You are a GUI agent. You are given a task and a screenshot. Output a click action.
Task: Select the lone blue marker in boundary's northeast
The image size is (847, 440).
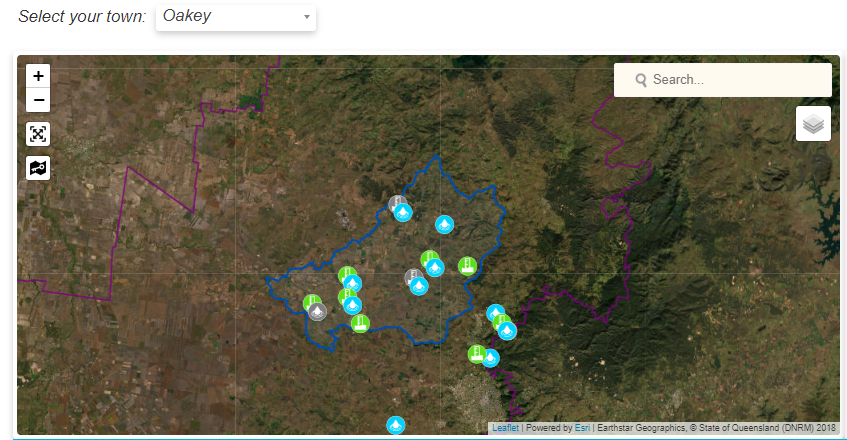coord(445,224)
